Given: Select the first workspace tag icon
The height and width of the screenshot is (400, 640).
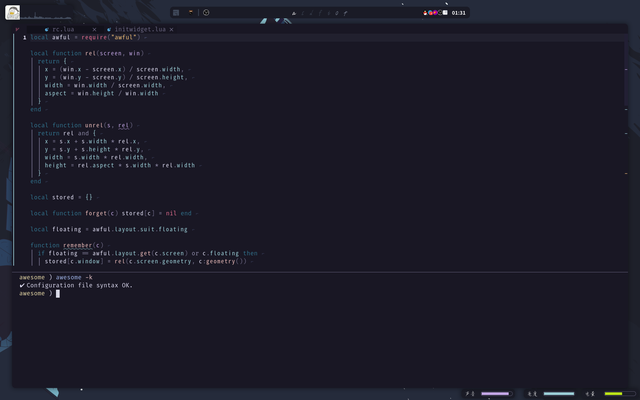Looking at the screenshot, I should click(294, 13).
